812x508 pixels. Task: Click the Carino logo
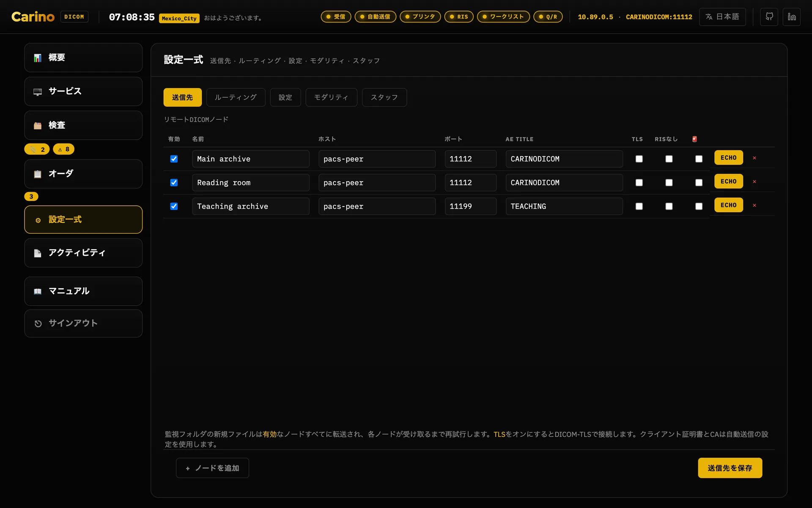point(33,17)
